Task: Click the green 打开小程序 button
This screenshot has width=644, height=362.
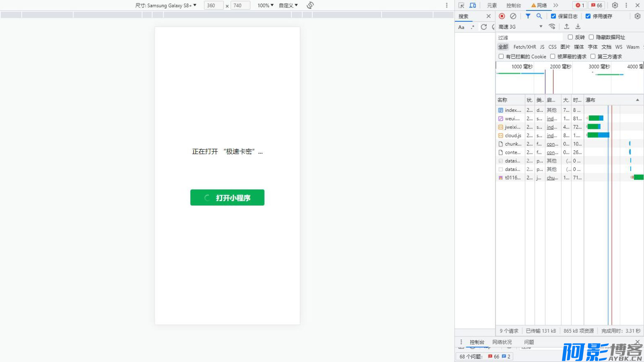Action: click(227, 198)
